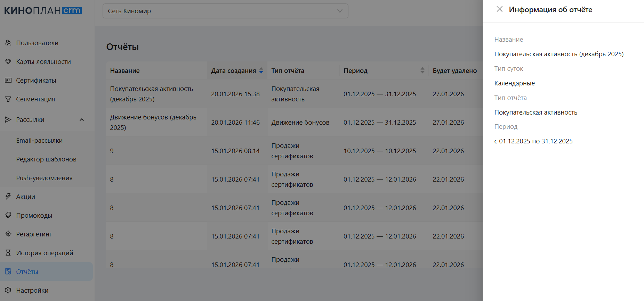Collapse the Рассылки menu section
644x301 pixels.
pyautogui.click(x=82, y=120)
